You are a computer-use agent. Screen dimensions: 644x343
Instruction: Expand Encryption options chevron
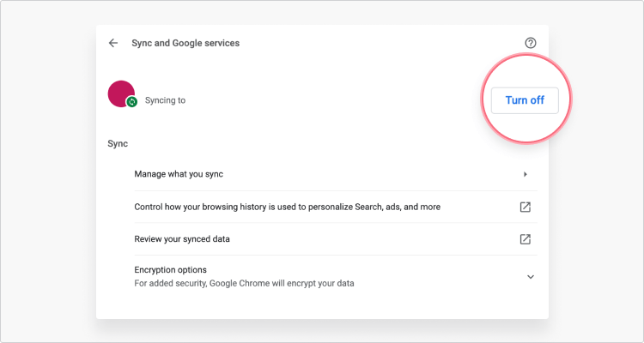pyautogui.click(x=531, y=277)
